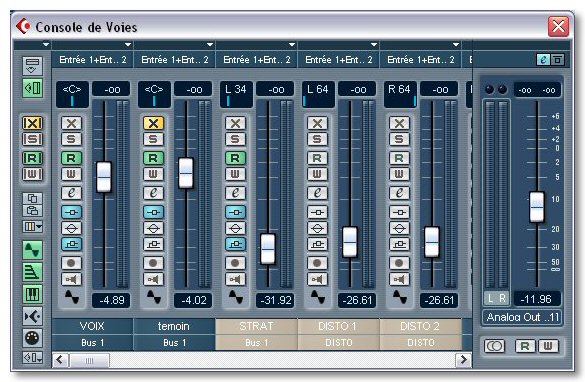The image size is (585, 382).
Task: Open output routing Bus 1 under VOIX
Action: 93,342
